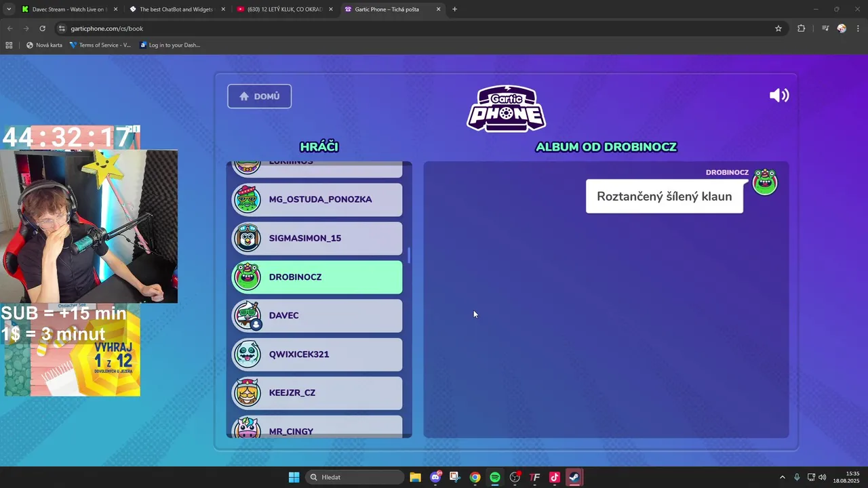
Task: Select player DAVEC in the list
Action: coord(317,315)
